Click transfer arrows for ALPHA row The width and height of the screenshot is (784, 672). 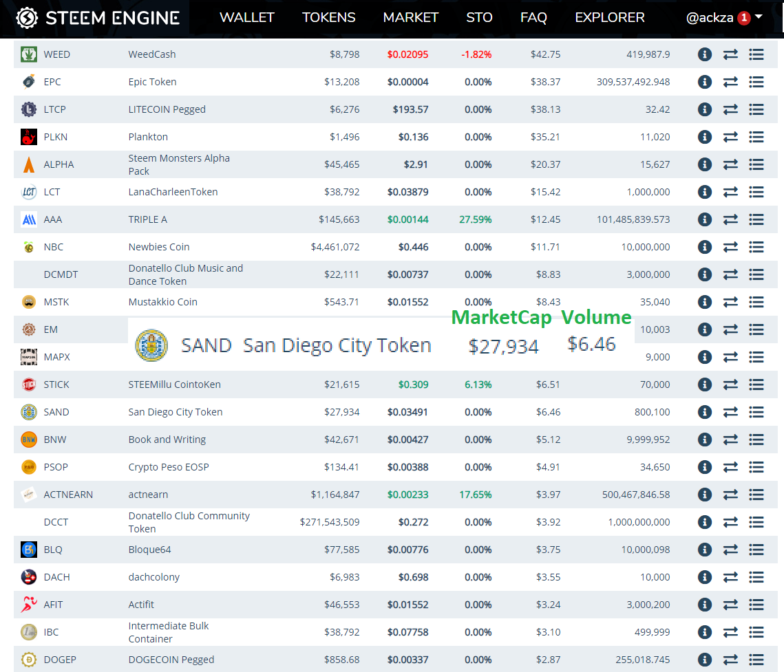[730, 164]
